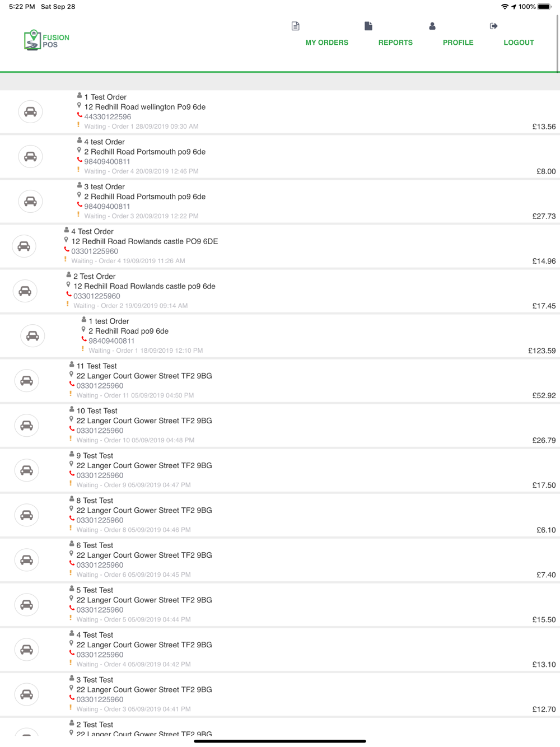560x747 pixels.
Task: Tap car icon for Order 11 Test Test
Action: tap(26, 381)
